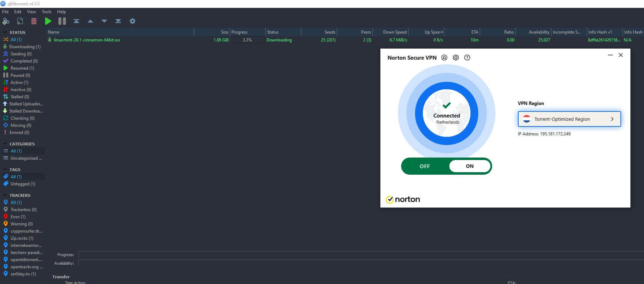Open Norton VPN help question mark icon
The image size is (644, 284).
point(467,58)
